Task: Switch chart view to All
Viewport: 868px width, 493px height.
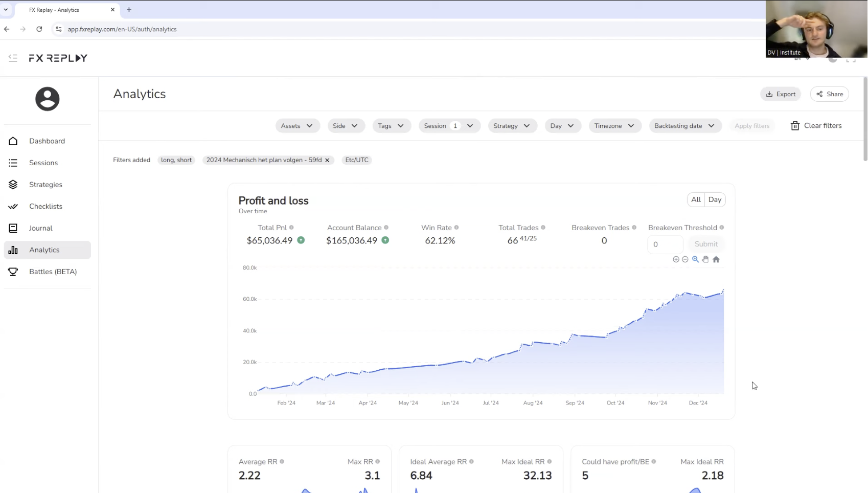Action: point(696,199)
